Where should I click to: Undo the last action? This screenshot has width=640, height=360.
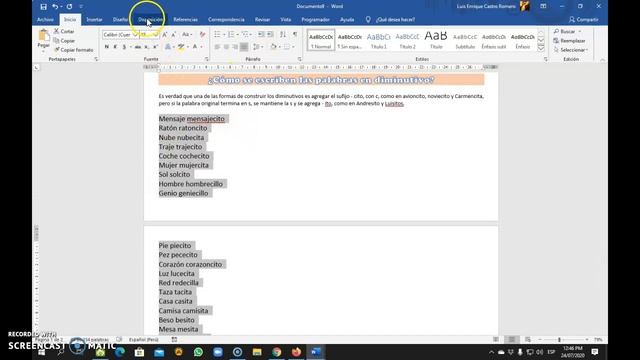[54, 7]
